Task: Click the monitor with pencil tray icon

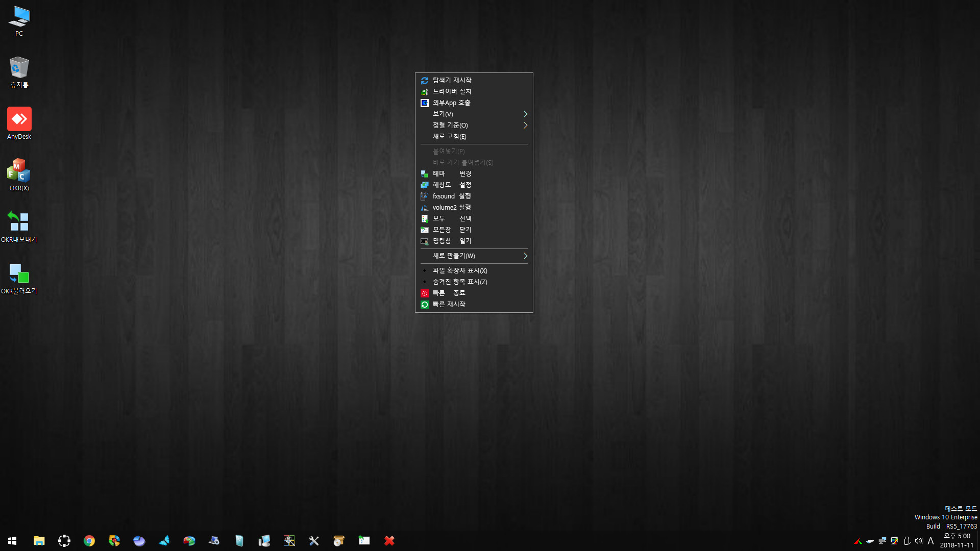Action: pos(895,541)
